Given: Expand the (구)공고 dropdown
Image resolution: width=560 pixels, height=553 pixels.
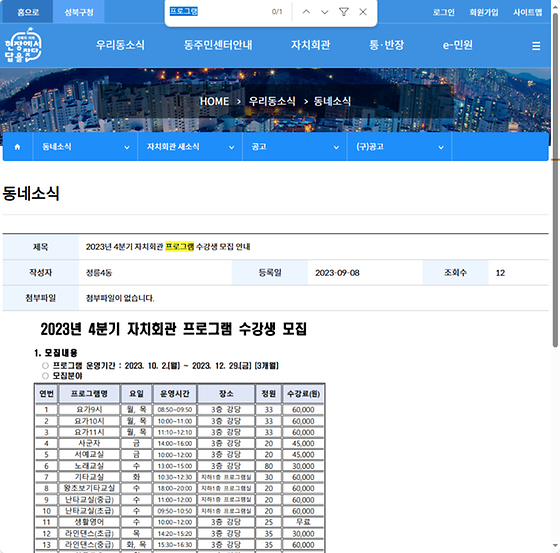Looking at the screenshot, I should (399, 147).
